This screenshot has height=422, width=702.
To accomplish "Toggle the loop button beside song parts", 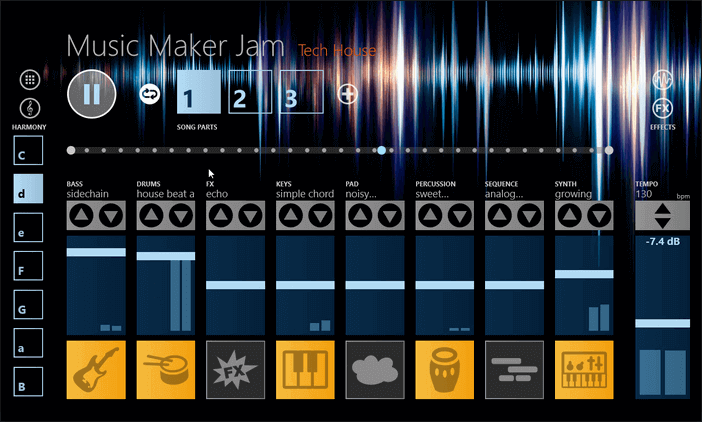I will pos(150,94).
